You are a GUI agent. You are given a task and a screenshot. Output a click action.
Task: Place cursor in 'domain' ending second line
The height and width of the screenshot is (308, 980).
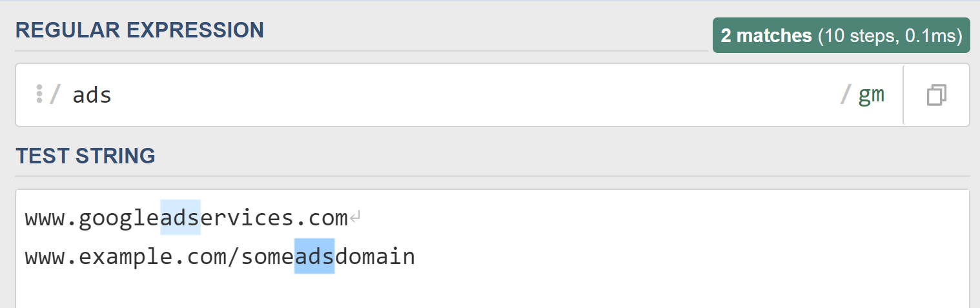click(375, 257)
